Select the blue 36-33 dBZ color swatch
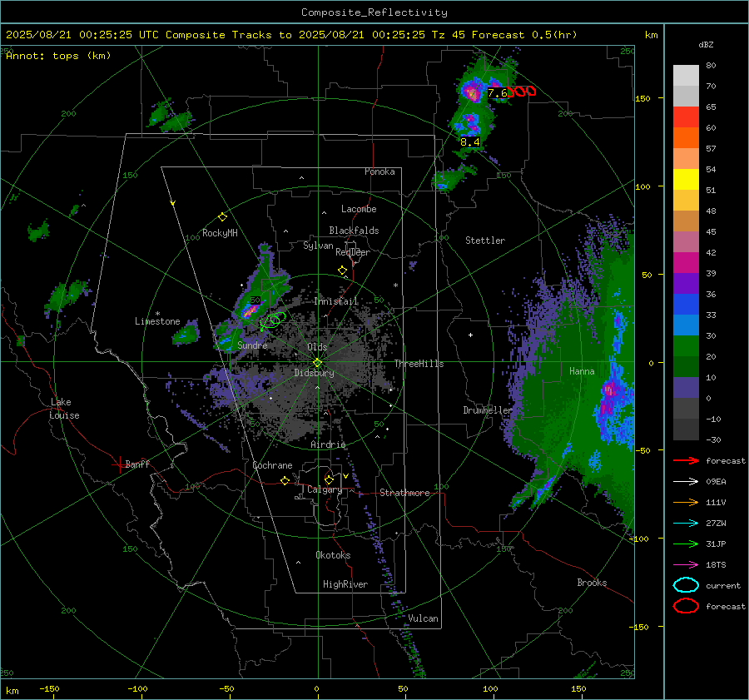The image size is (749, 700). (686, 304)
